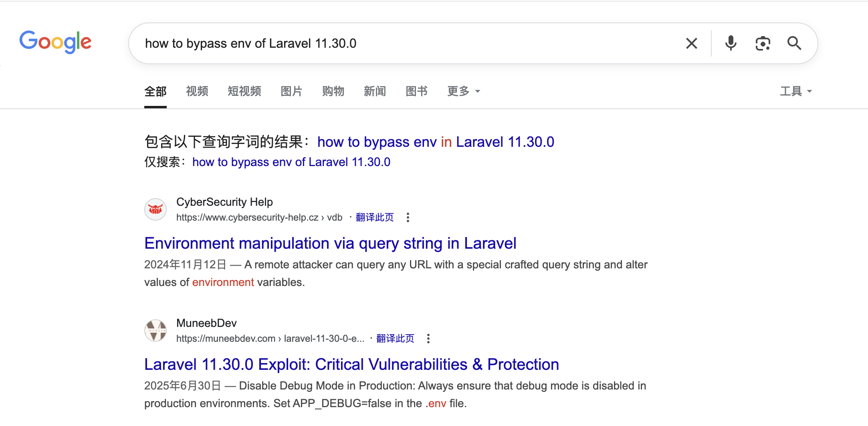The image size is (868, 426).
Task: Open 'Laravel 11.30.0 Exploit' result link
Action: tap(351, 365)
